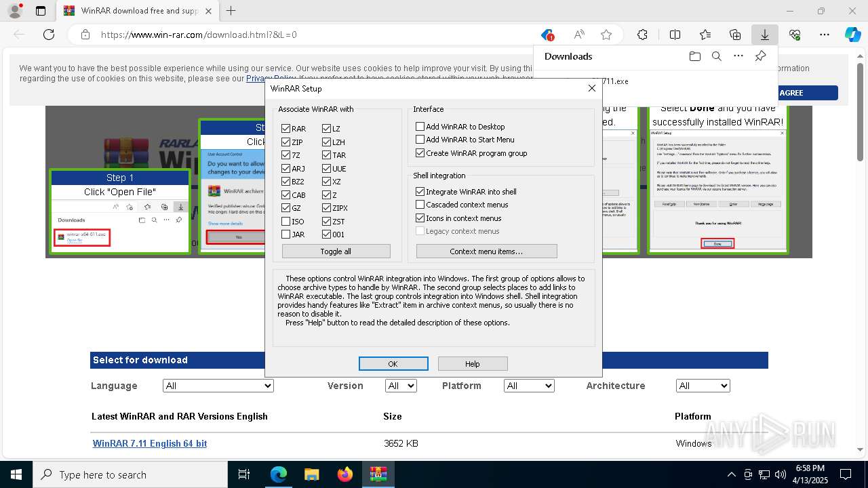Pin the Downloads panel
Image resolution: width=868 pixels, height=488 pixels.
760,56
